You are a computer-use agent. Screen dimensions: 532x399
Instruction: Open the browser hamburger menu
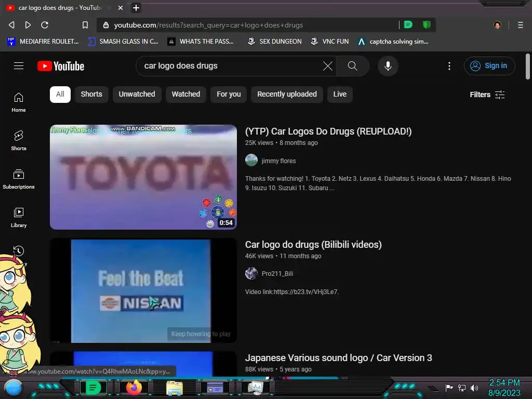tap(521, 25)
